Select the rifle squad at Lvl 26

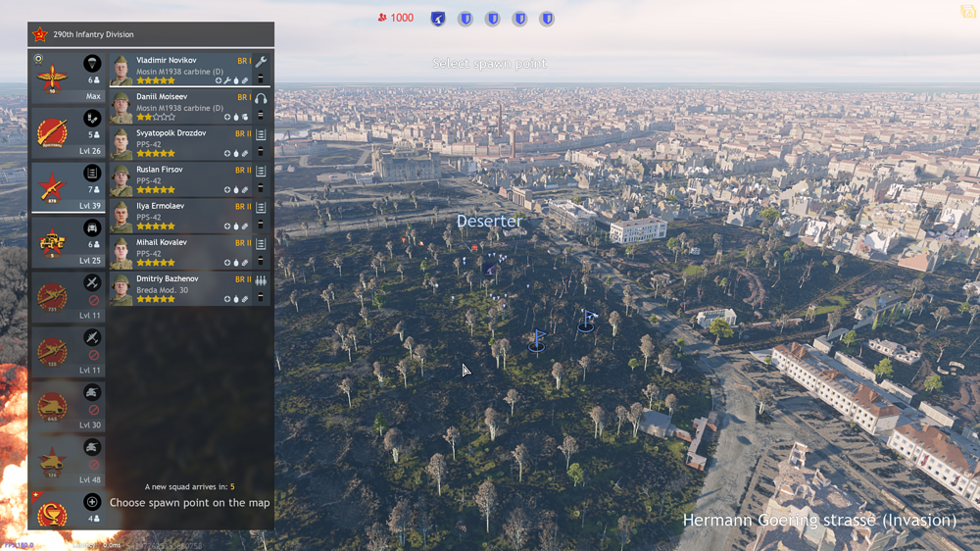tap(67, 132)
